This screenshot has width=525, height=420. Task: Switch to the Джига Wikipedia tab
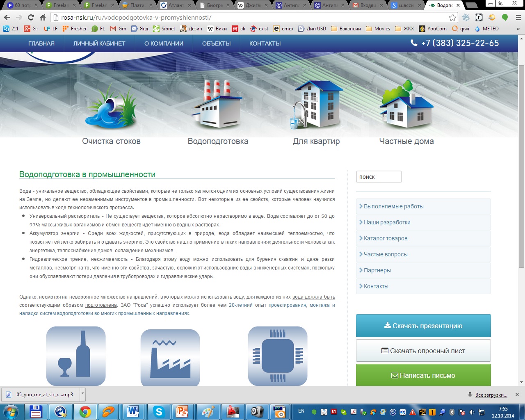pos(253,5)
